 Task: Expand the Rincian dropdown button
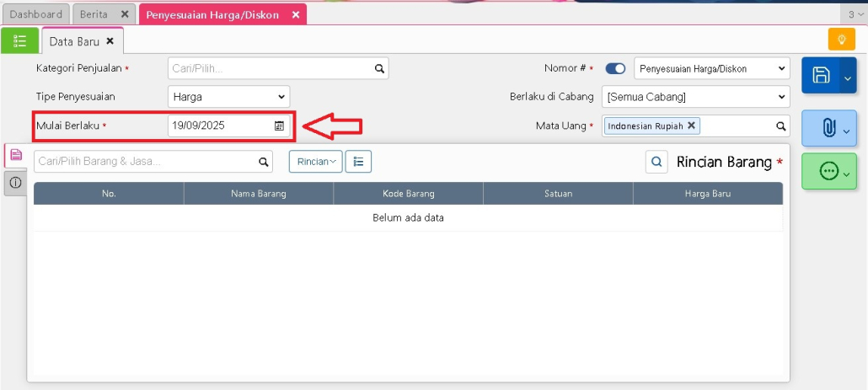[x=316, y=162]
